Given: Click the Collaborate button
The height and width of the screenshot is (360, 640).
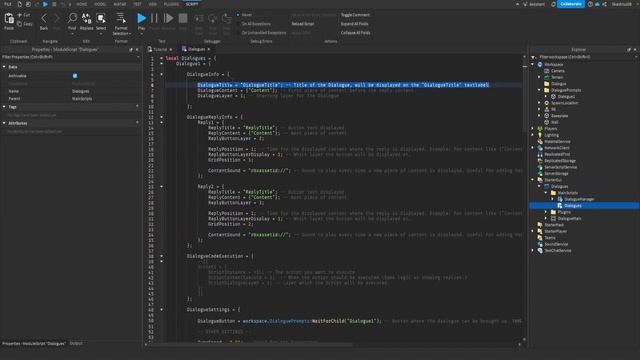Looking at the screenshot, I should tap(571, 4).
